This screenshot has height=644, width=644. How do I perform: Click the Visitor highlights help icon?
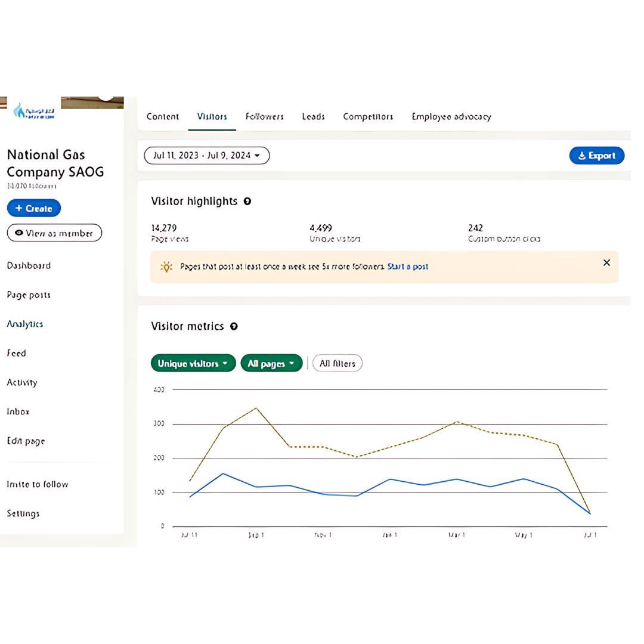(x=247, y=202)
